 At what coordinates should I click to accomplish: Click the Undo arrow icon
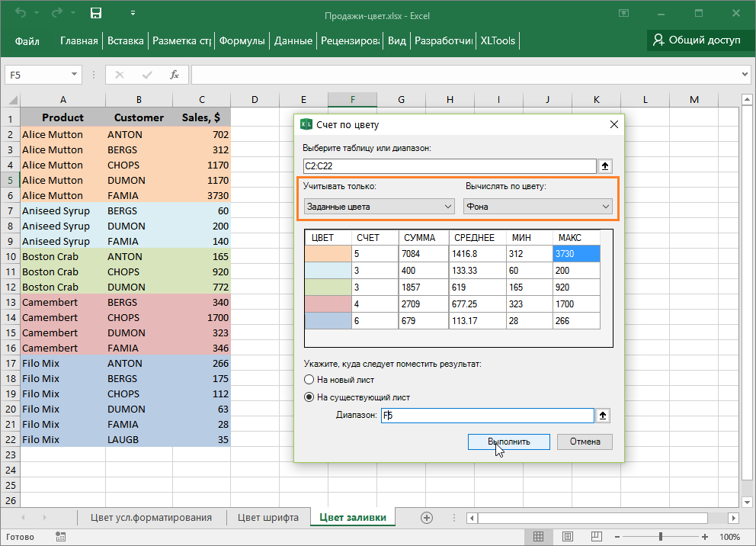coord(20,13)
